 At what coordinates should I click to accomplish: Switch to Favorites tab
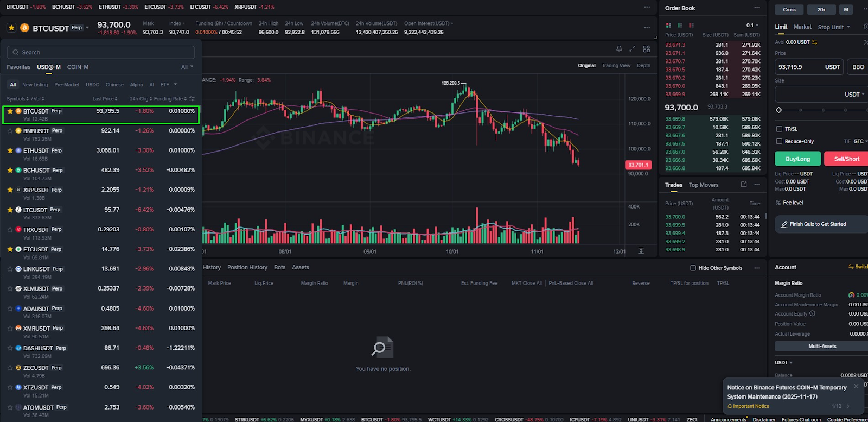point(18,67)
